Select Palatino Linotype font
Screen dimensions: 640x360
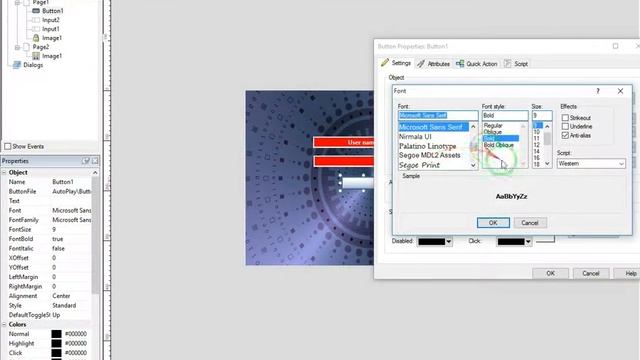click(x=427, y=146)
